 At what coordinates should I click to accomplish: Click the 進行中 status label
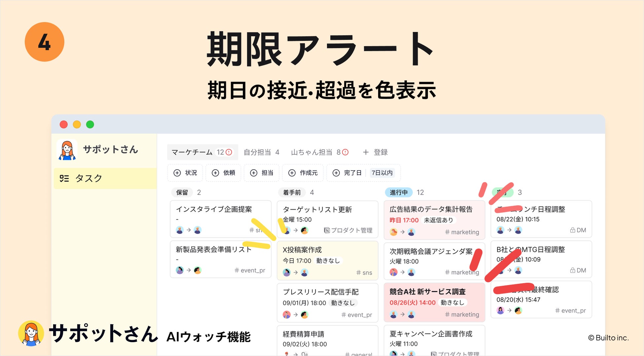(399, 192)
